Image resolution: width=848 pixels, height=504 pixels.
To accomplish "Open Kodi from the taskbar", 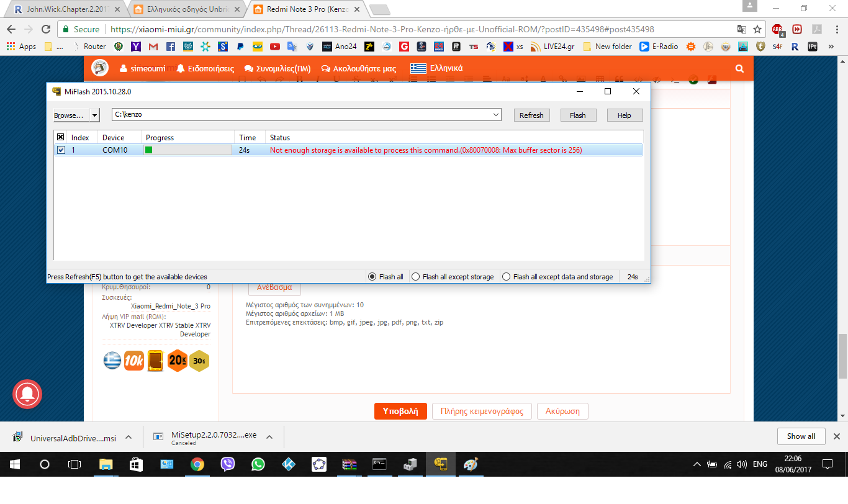I will coord(289,464).
